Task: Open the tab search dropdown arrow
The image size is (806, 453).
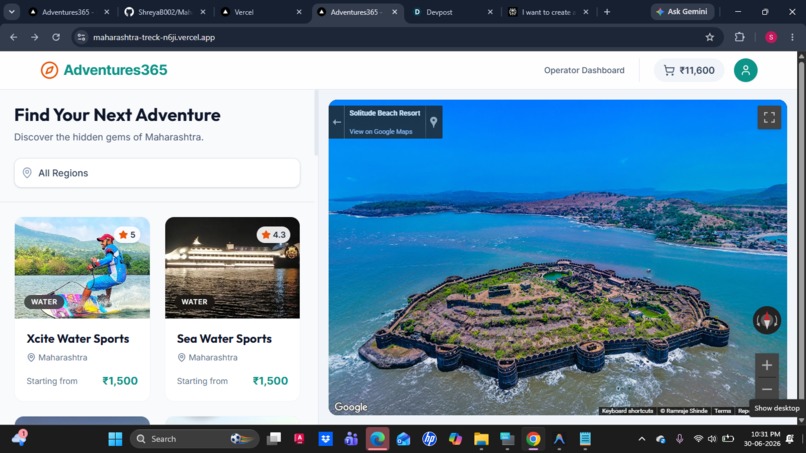Action: pyautogui.click(x=11, y=12)
